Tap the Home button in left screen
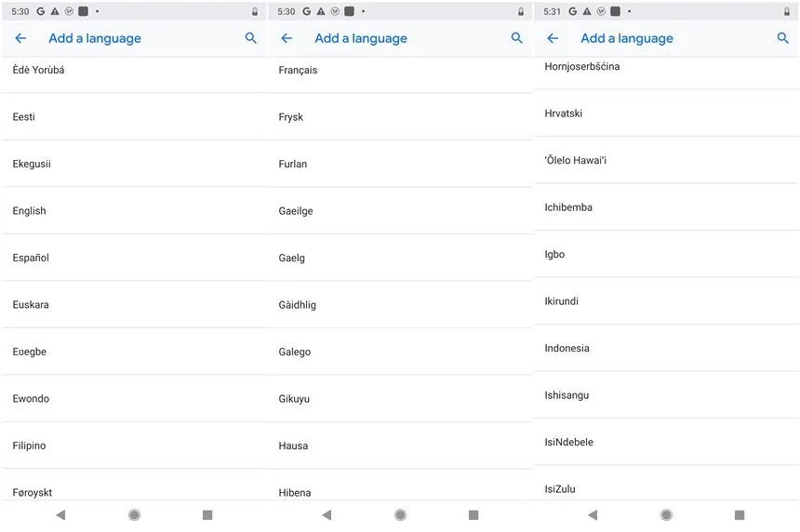Image resolution: width=800 pixels, height=532 pixels. (x=134, y=514)
